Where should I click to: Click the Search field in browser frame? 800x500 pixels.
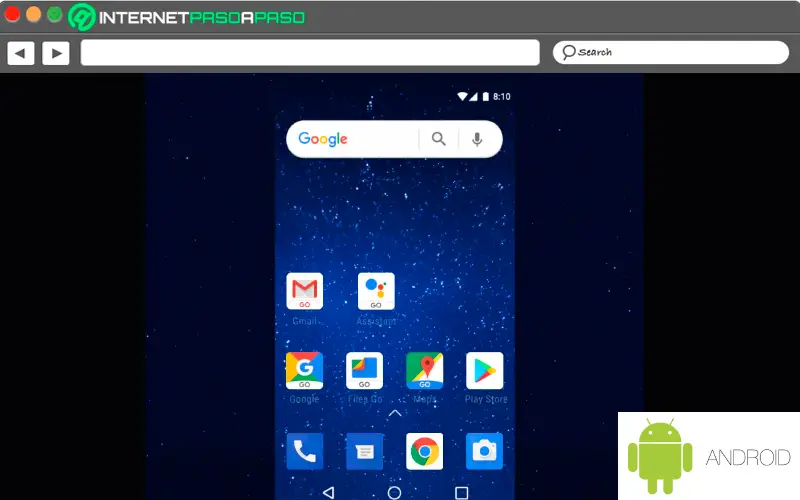pos(671,53)
